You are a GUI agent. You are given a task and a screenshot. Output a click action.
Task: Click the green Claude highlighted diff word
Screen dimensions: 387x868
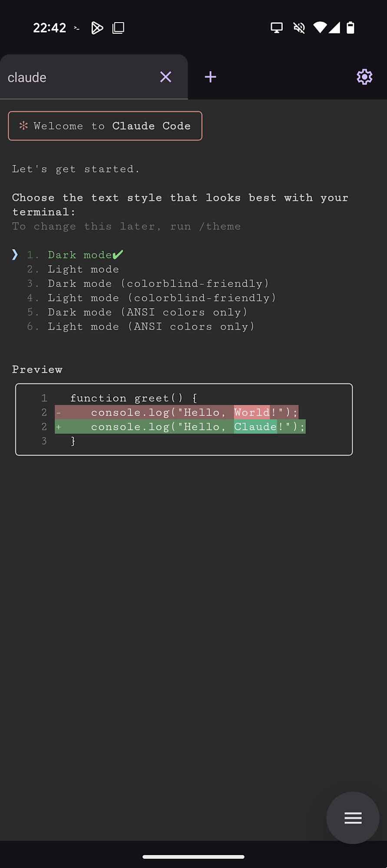coord(255,427)
